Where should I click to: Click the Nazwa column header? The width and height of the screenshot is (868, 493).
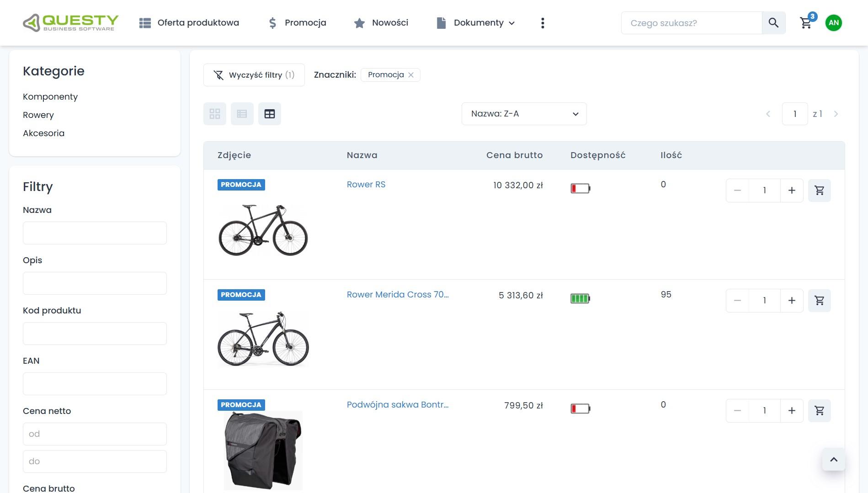362,155
